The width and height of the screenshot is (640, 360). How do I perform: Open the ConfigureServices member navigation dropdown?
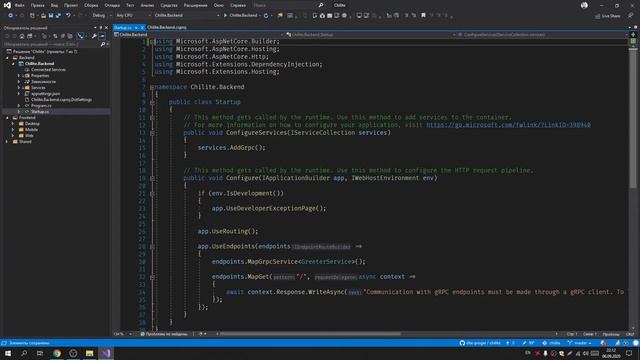543,35
